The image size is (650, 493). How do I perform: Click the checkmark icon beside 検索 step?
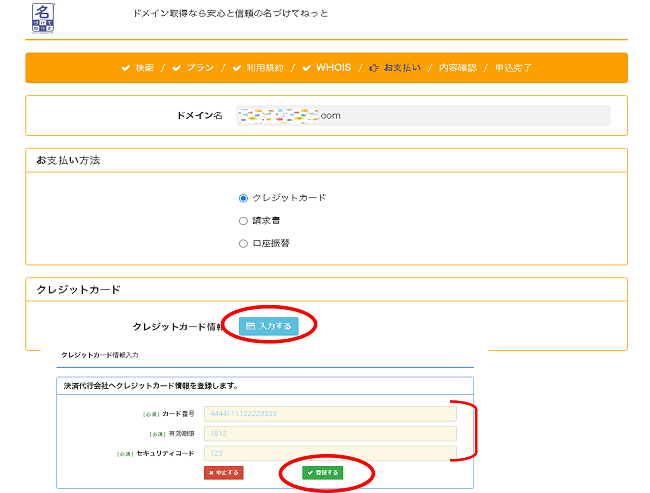(125, 68)
